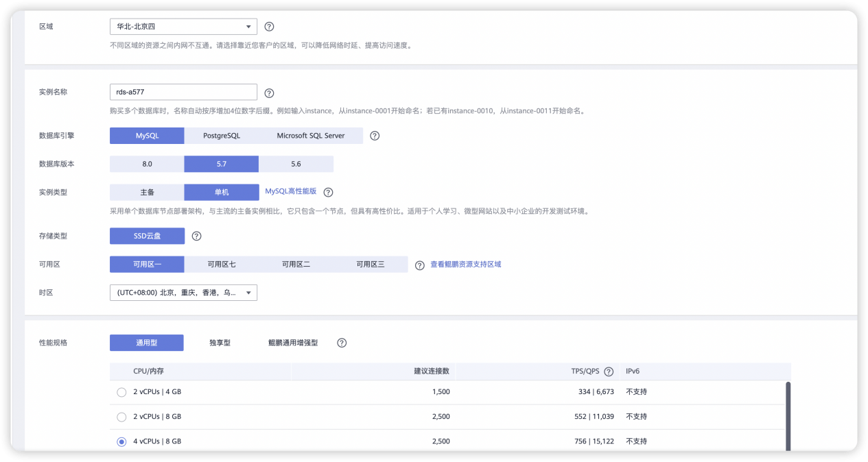Switch to 鲲鹏通用增强型 spec tab
The height and width of the screenshot is (462, 868).
point(293,343)
